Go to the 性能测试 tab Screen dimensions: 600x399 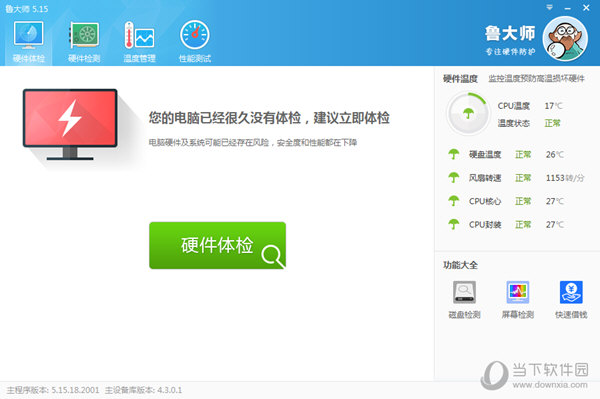195,42
